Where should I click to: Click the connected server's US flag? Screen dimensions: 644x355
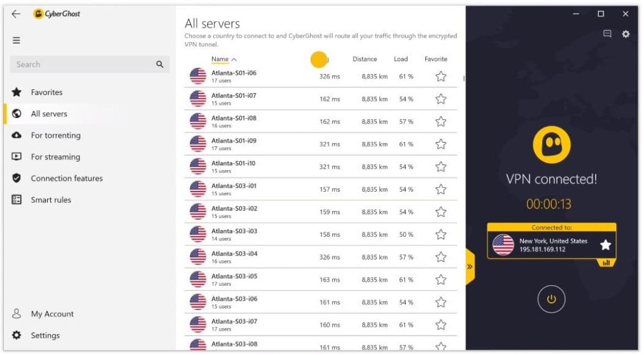click(x=503, y=244)
